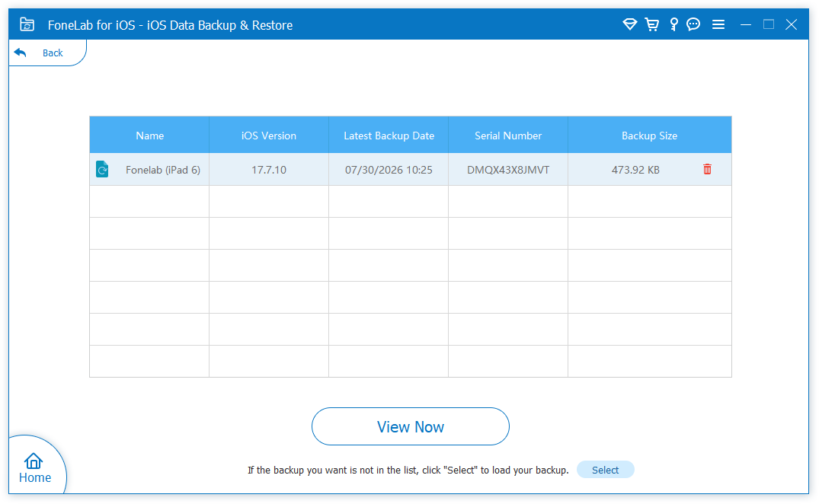
Task: Click the Backup Size column header
Action: coord(650,135)
